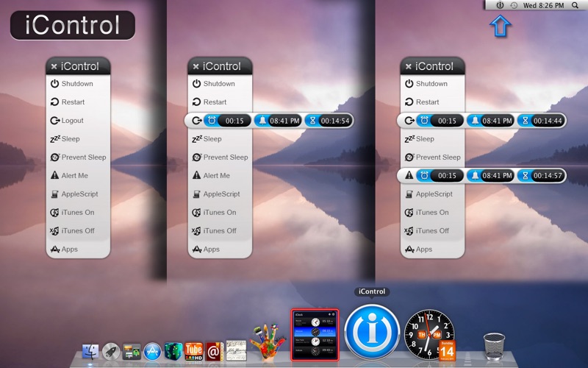Enable Prevent Sleep in the right iControl panel
This screenshot has width=588, height=368.
pos(432,158)
